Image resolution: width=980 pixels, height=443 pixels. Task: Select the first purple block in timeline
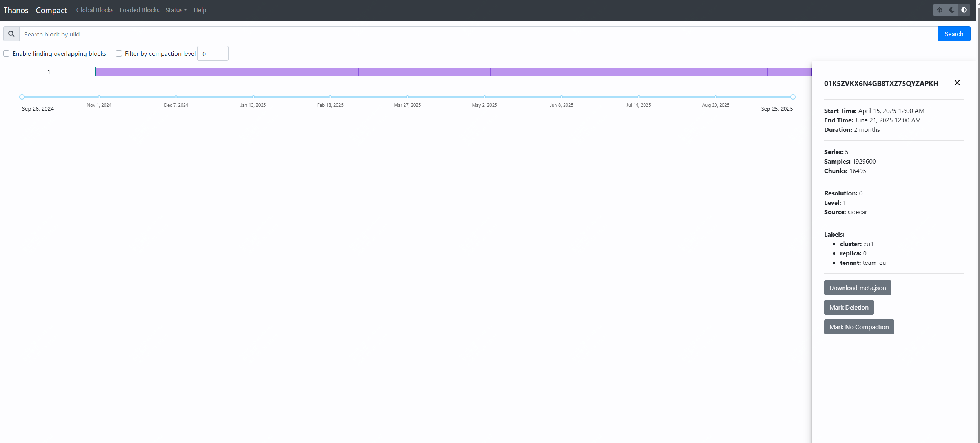pos(161,72)
